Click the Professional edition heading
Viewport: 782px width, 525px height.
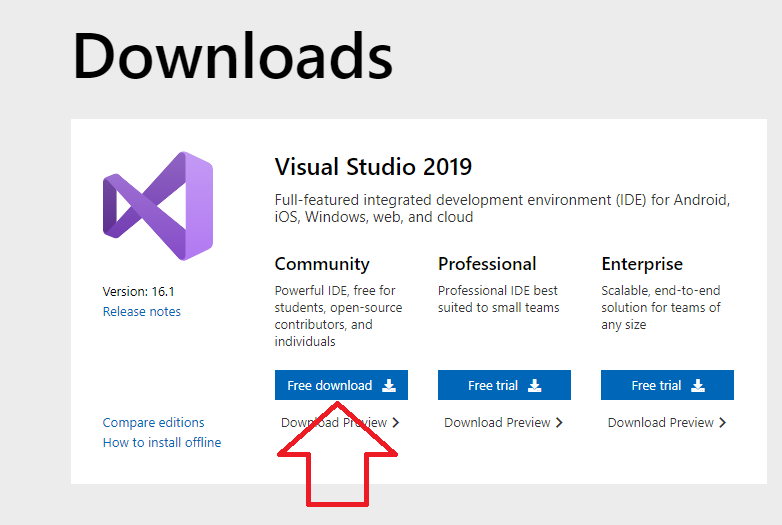[x=487, y=264]
